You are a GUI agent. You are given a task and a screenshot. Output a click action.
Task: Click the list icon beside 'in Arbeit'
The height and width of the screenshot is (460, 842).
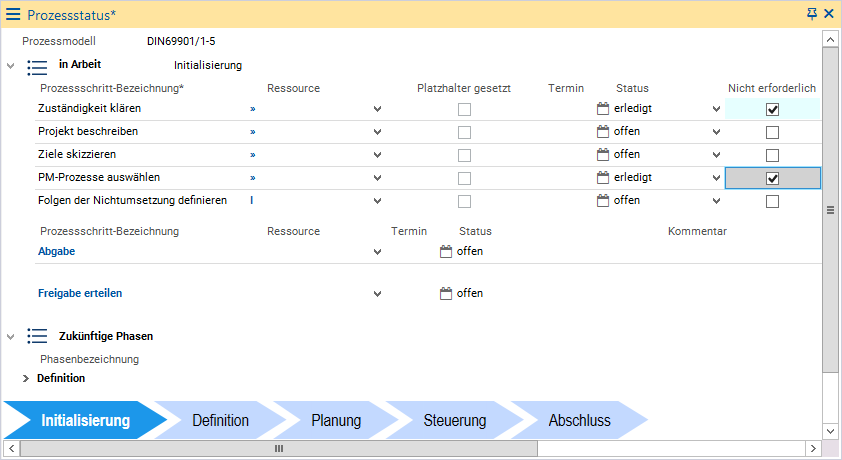pyautogui.click(x=37, y=67)
